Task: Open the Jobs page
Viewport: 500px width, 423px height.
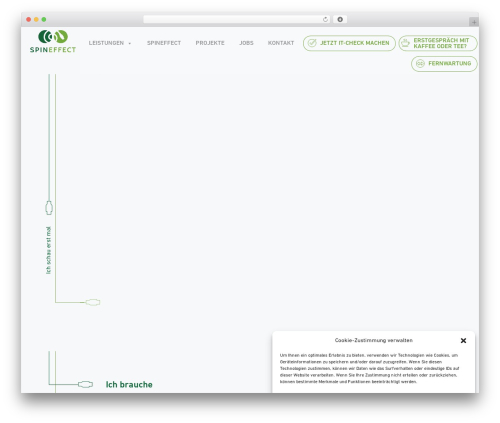Action: point(246,43)
